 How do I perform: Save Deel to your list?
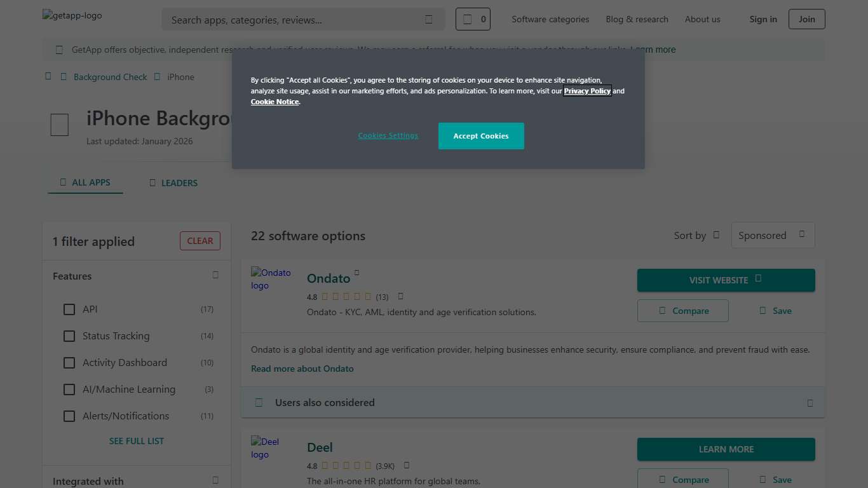click(776, 480)
